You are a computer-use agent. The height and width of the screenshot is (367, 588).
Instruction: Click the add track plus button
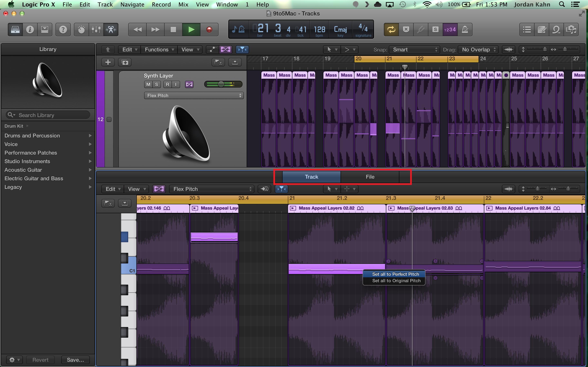(x=108, y=62)
